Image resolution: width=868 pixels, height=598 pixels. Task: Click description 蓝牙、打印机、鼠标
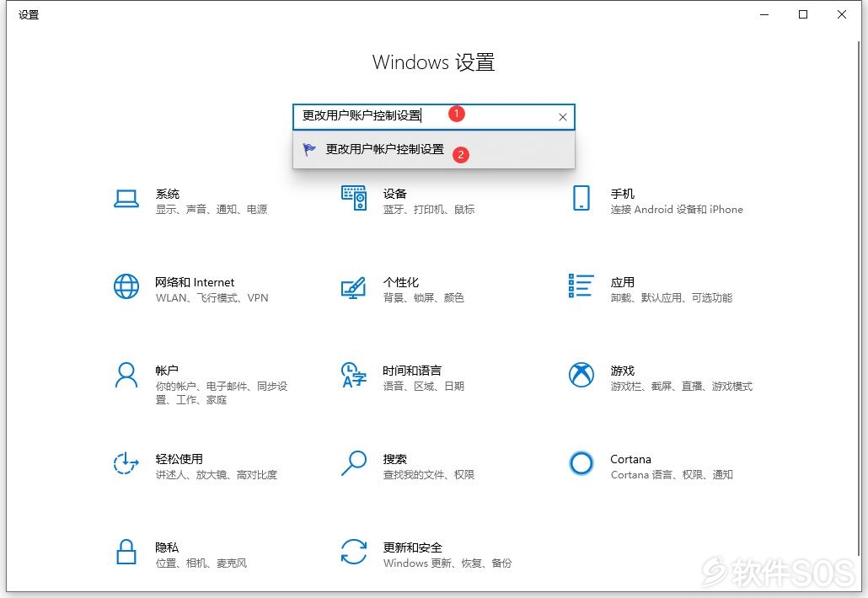[x=429, y=209]
